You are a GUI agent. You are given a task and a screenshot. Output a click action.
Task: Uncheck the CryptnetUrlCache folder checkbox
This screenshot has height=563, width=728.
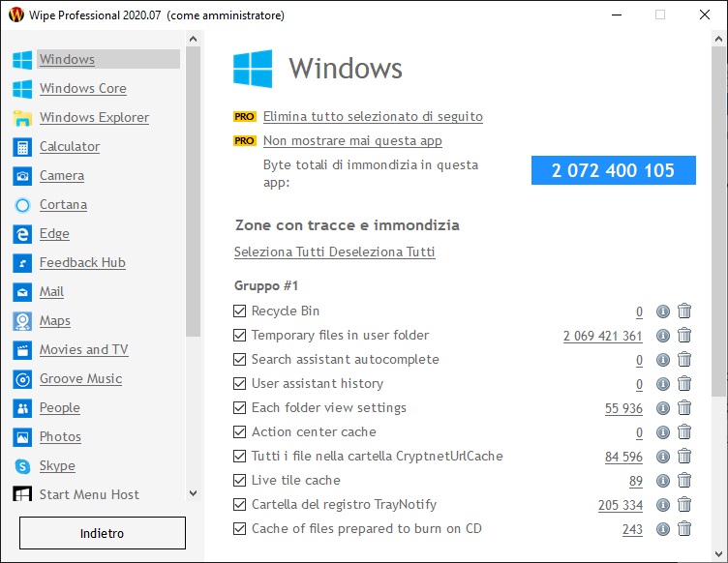[x=239, y=456]
